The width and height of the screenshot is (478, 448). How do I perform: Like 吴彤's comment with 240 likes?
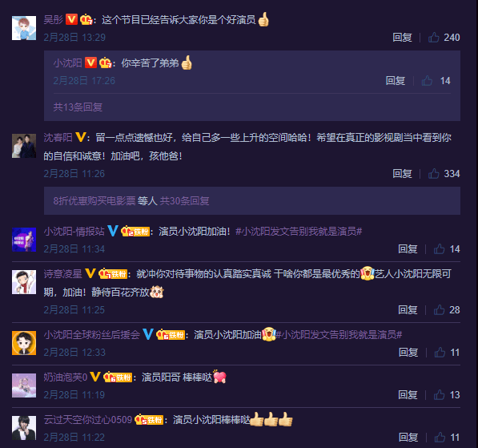pyautogui.click(x=433, y=38)
